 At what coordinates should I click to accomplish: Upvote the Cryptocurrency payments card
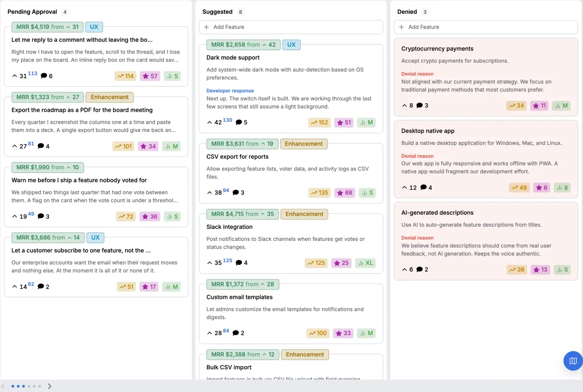coord(404,105)
